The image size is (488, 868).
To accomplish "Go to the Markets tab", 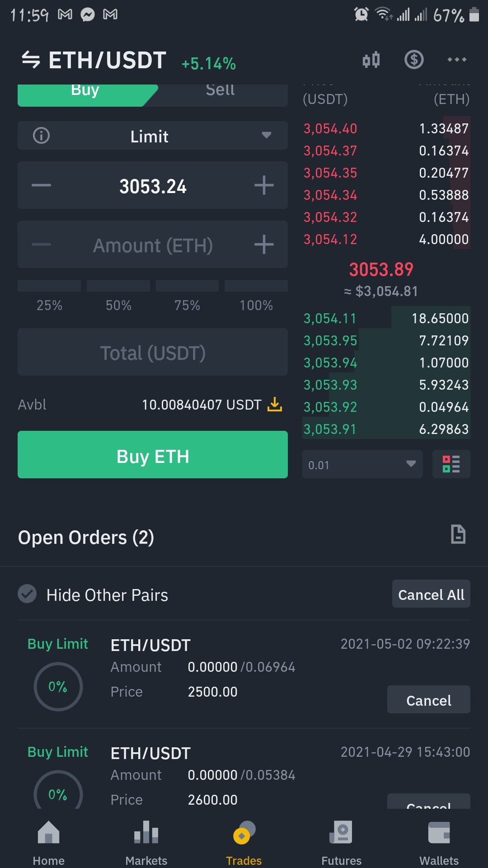I will pyautogui.click(x=146, y=843).
